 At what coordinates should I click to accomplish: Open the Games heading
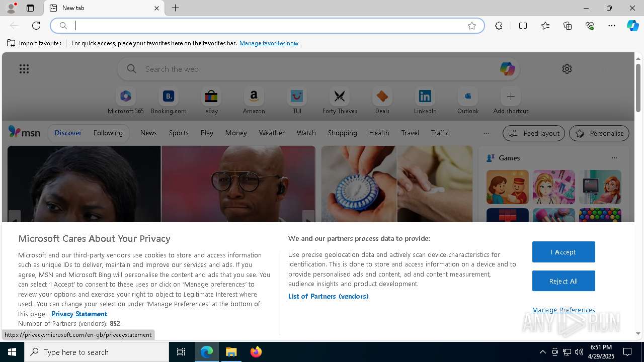point(509,158)
